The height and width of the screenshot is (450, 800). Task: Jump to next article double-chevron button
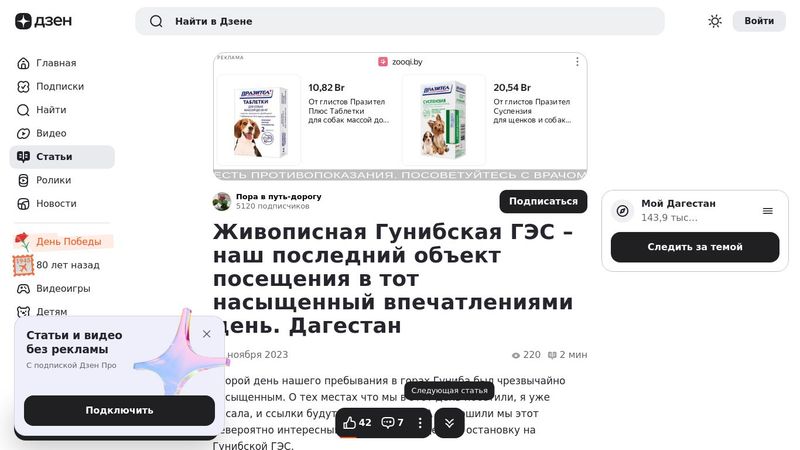[449, 423]
